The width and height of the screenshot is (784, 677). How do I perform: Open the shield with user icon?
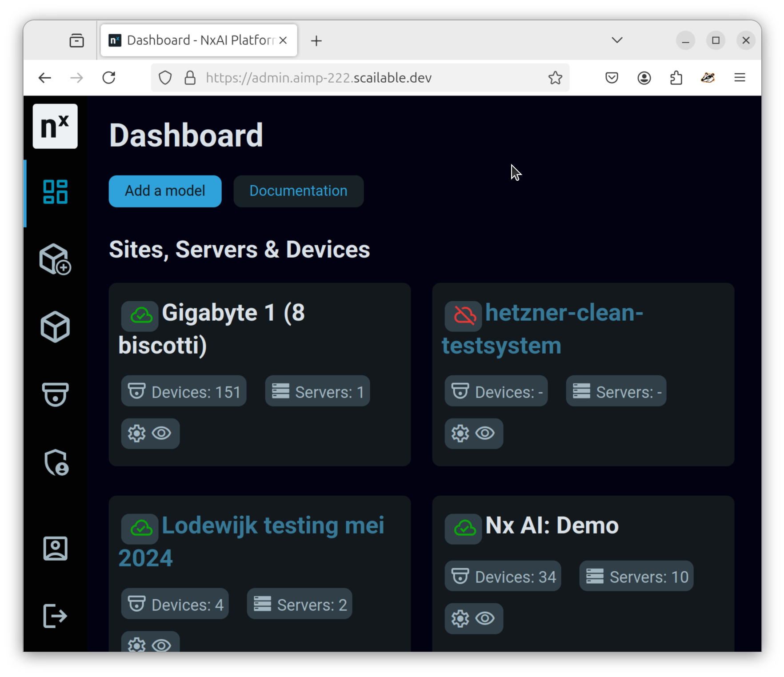click(x=56, y=462)
